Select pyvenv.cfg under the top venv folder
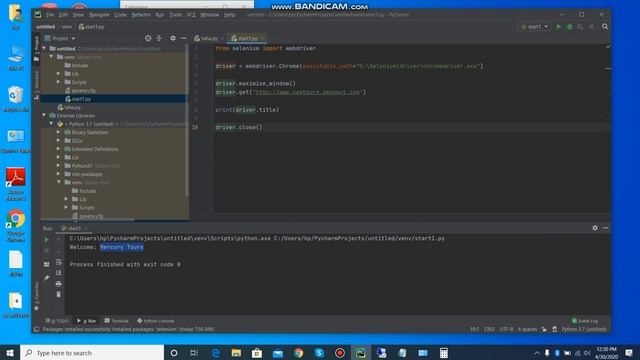The height and width of the screenshot is (360, 640). click(x=83, y=90)
